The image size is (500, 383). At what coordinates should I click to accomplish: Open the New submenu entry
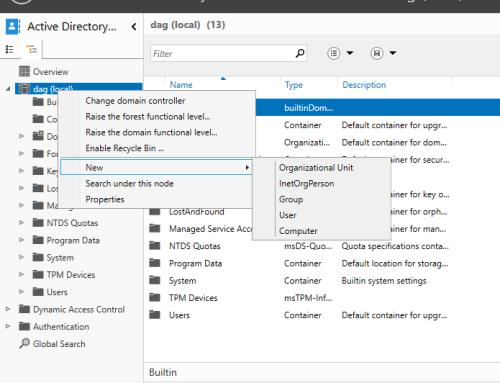[x=156, y=167]
